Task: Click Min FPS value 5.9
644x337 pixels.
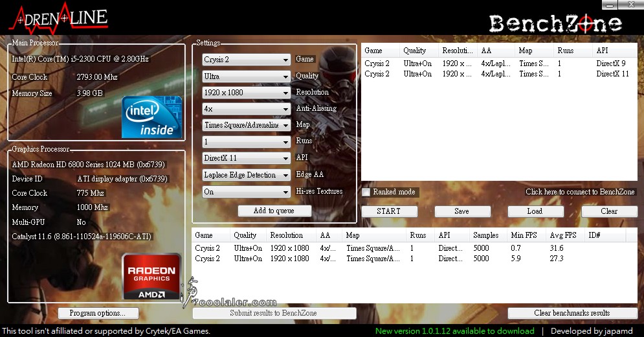Action: 516,259
